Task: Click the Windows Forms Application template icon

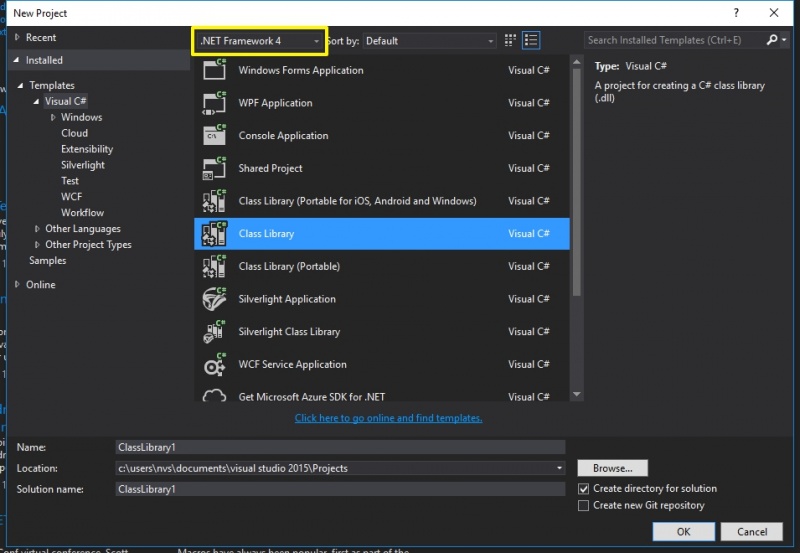Action: [214, 70]
